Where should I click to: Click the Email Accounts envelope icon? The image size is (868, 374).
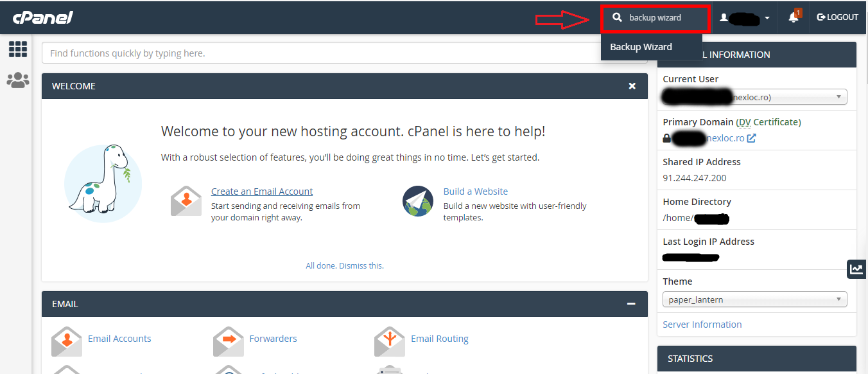tap(67, 341)
